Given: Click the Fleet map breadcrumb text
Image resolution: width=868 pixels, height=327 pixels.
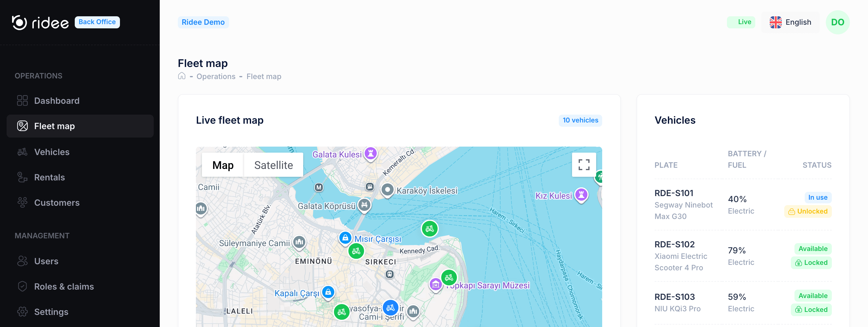Looking at the screenshot, I should click(264, 77).
